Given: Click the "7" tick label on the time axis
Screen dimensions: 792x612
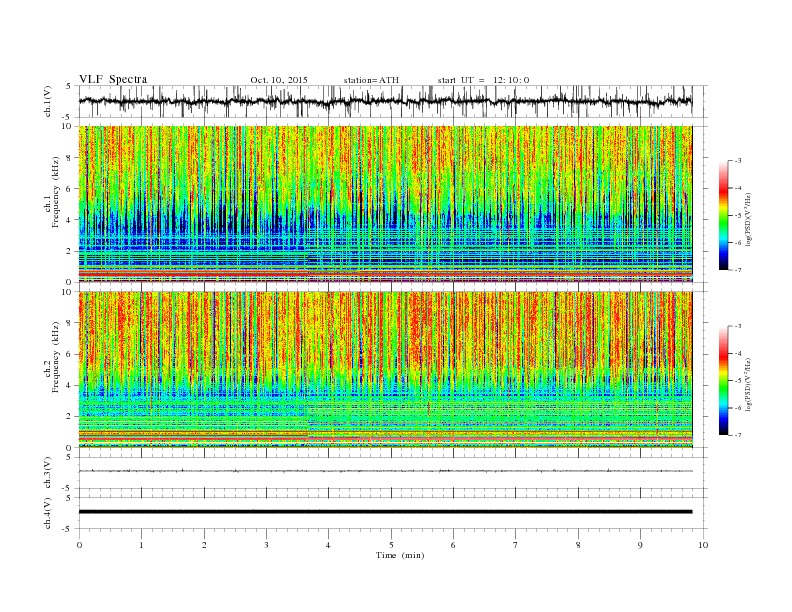Looking at the screenshot, I should [516, 545].
